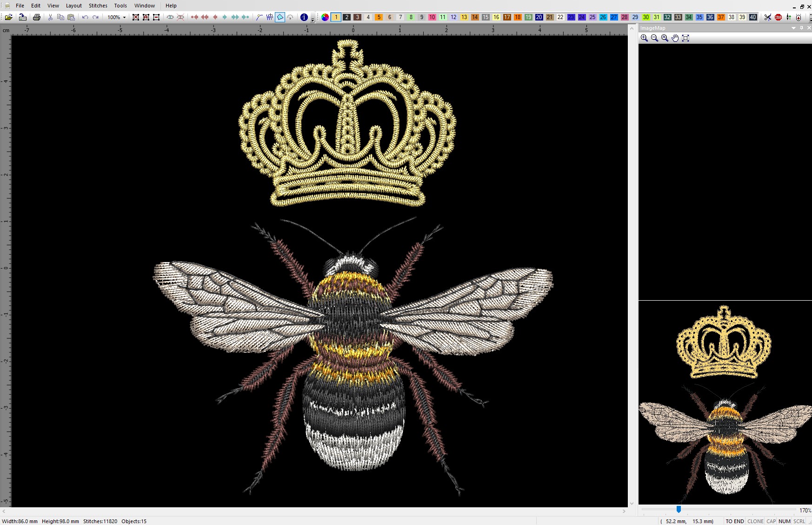Open the Layout menu
Viewport: 812px width, 525px height.
tap(73, 6)
